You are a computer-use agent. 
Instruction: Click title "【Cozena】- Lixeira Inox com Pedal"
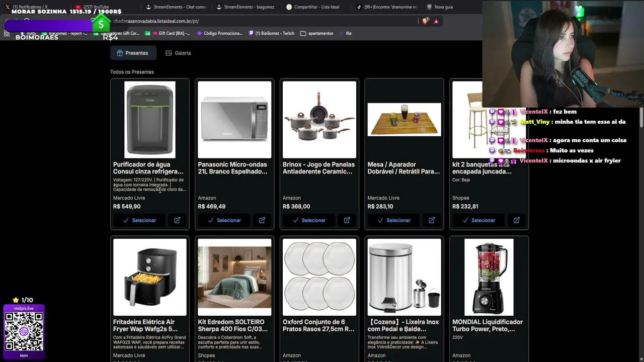click(x=403, y=325)
